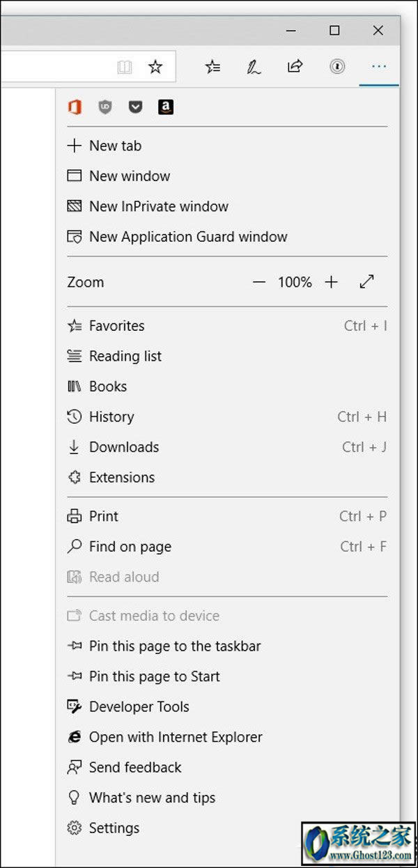Open Edge Settings

click(114, 828)
